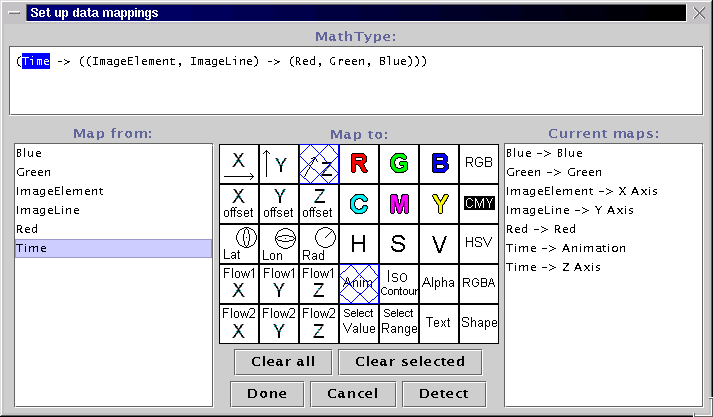Select the Flow1 X icon

(239, 284)
